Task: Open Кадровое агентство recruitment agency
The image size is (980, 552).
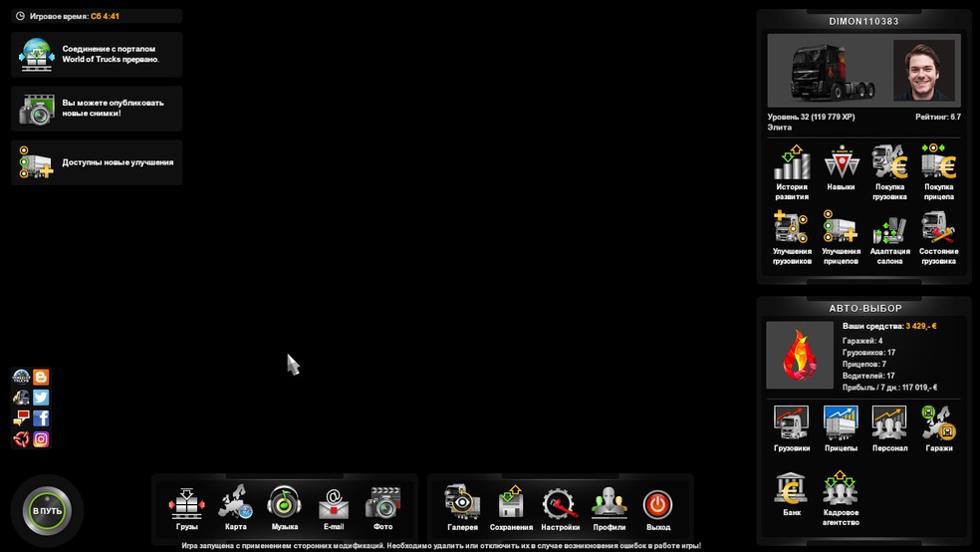Action: tap(841, 497)
